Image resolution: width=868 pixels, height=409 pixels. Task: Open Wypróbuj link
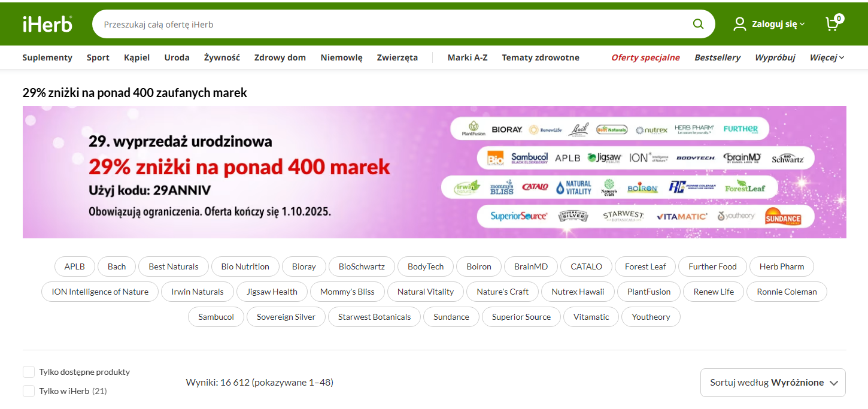pos(775,57)
